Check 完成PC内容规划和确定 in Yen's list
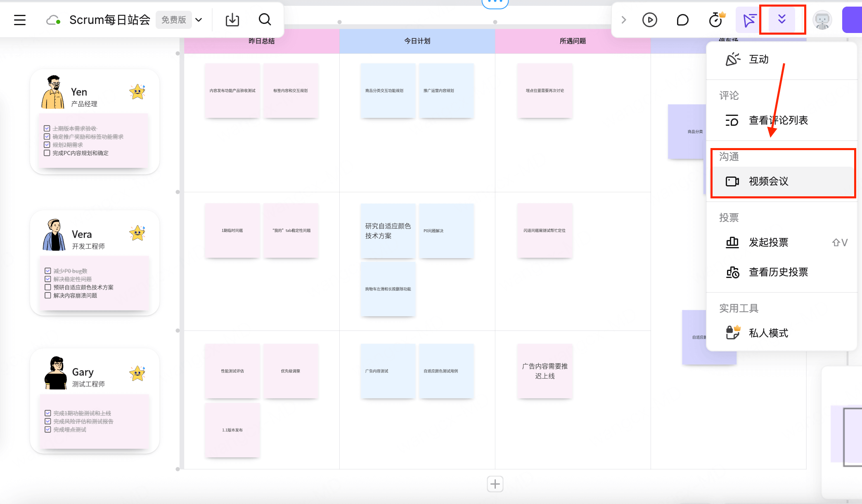The width and height of the screenshot is (862, 504). coord(47,153)
